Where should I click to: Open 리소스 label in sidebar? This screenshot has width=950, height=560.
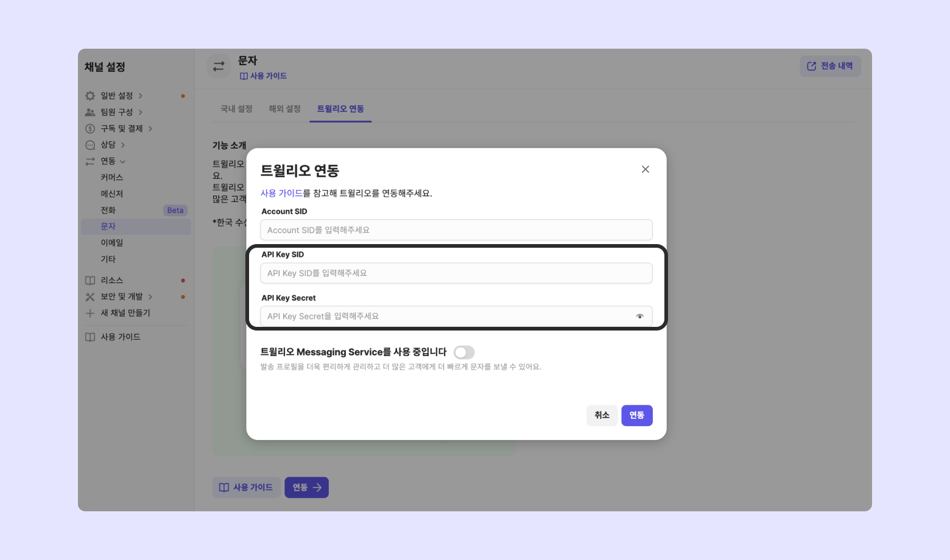click(112, 281)
